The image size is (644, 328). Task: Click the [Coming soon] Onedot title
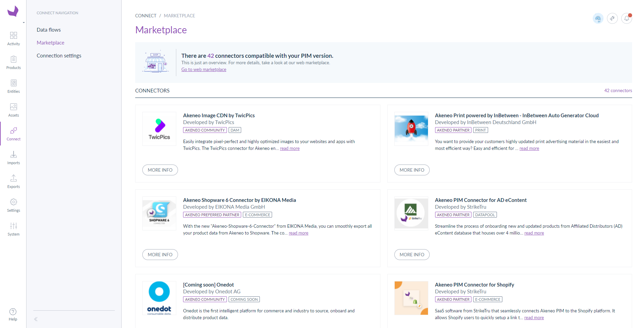click(x=208, y=285)
